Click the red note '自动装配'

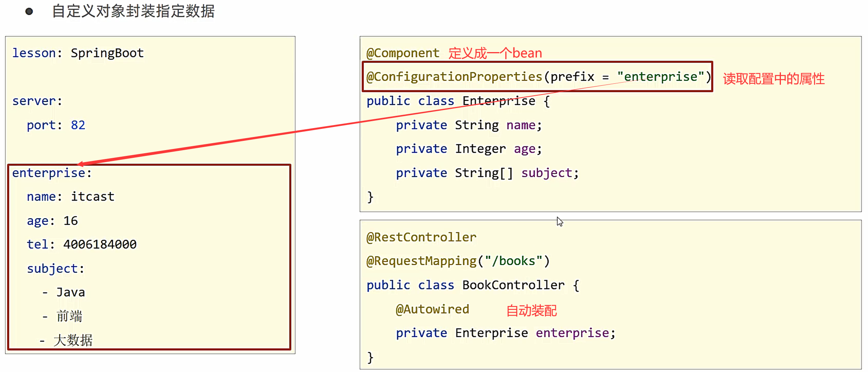pyautogui.click(x=532, y=311)
